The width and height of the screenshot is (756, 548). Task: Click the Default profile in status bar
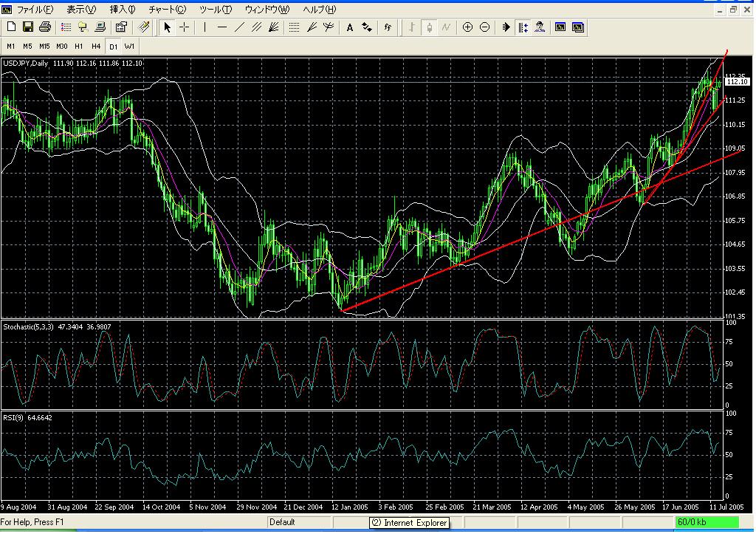(x=282, y=522)
